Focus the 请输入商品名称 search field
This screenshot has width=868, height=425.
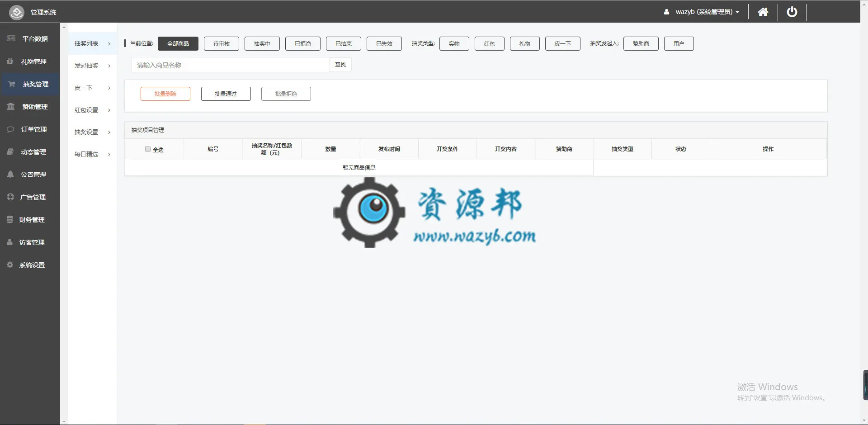tap(230, 65)
